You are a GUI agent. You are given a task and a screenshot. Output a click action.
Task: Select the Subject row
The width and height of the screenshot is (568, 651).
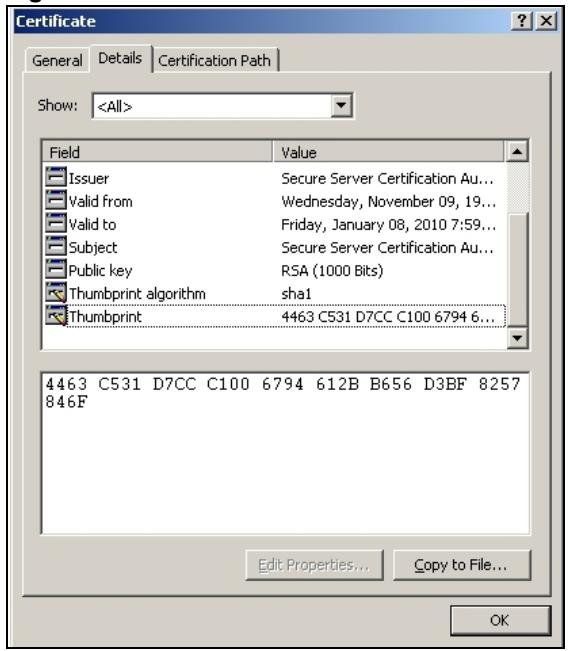click(x=274, y=247)
